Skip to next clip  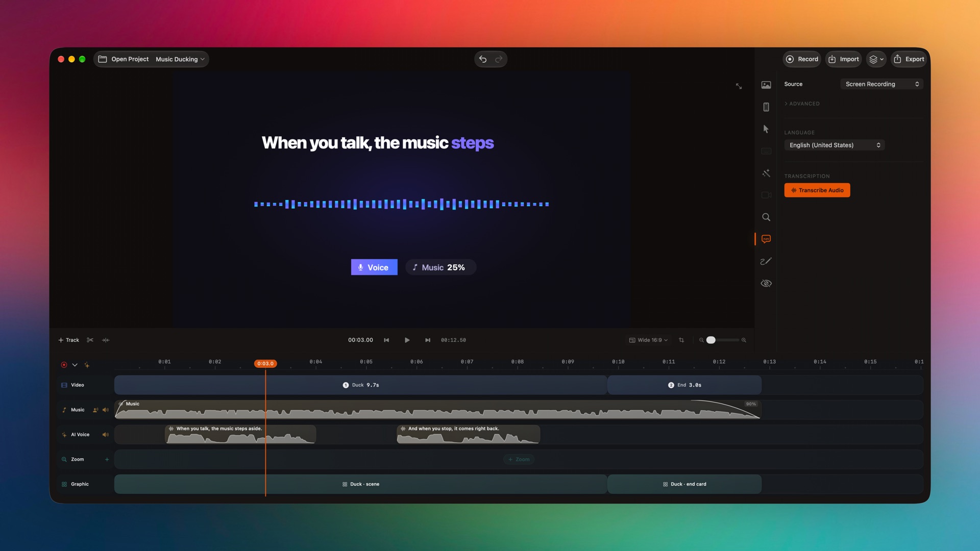tap(428, 340)
